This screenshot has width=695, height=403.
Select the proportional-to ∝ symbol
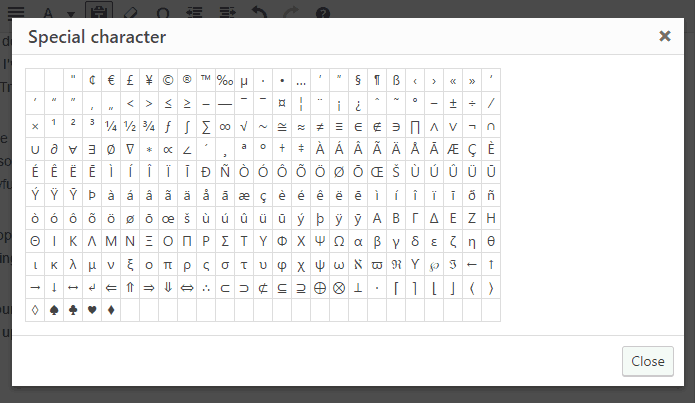[x=168, y=149]
